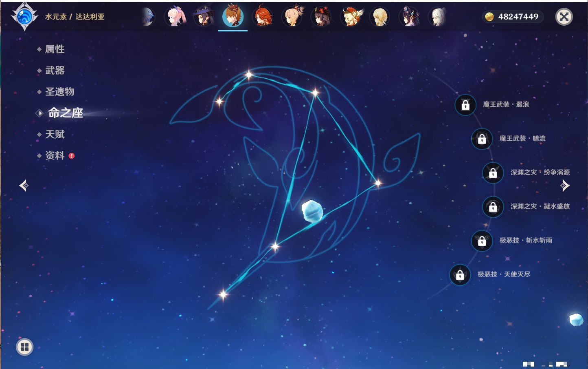Click the 深渊之灾·纷争涡源 label

pyautogui.click(x=540, y=172)
